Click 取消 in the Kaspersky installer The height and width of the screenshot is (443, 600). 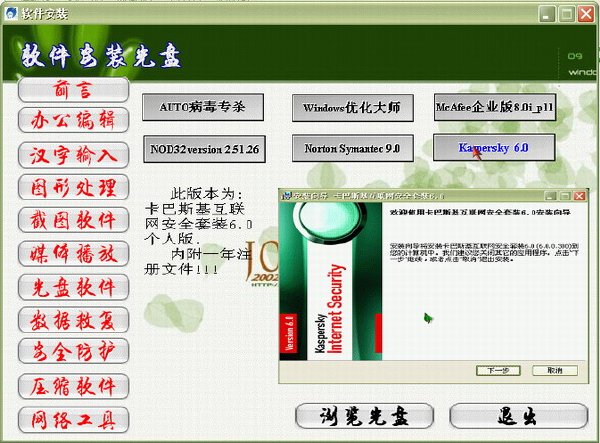(554, 370)
